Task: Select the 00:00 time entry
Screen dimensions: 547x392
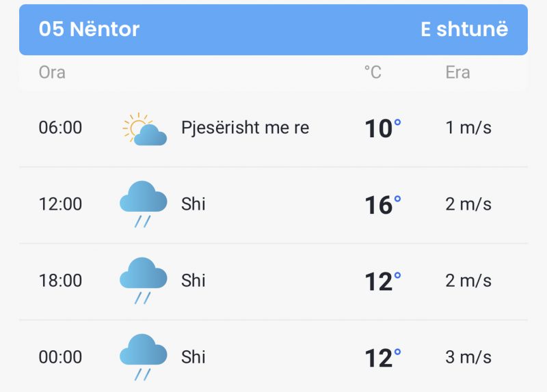Action: (60, 357)
